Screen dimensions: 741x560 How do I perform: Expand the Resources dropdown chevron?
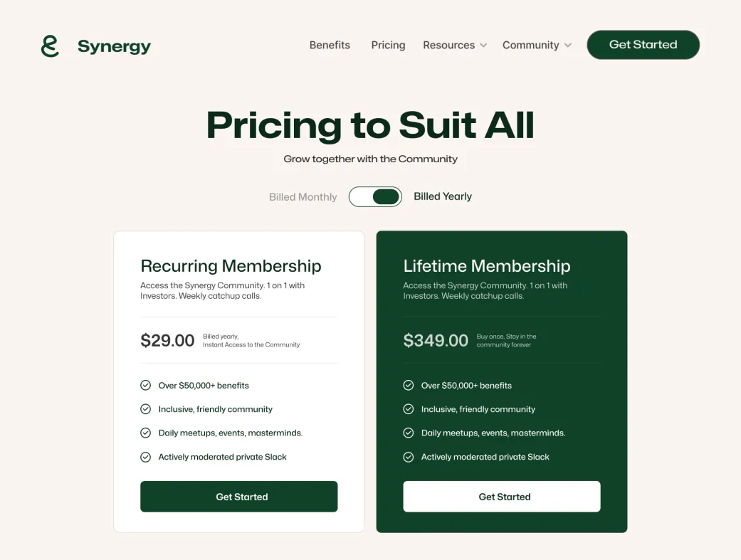coord(483,46)
